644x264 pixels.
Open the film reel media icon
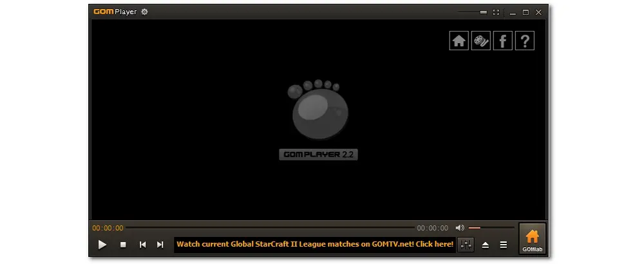coord(481,41)
